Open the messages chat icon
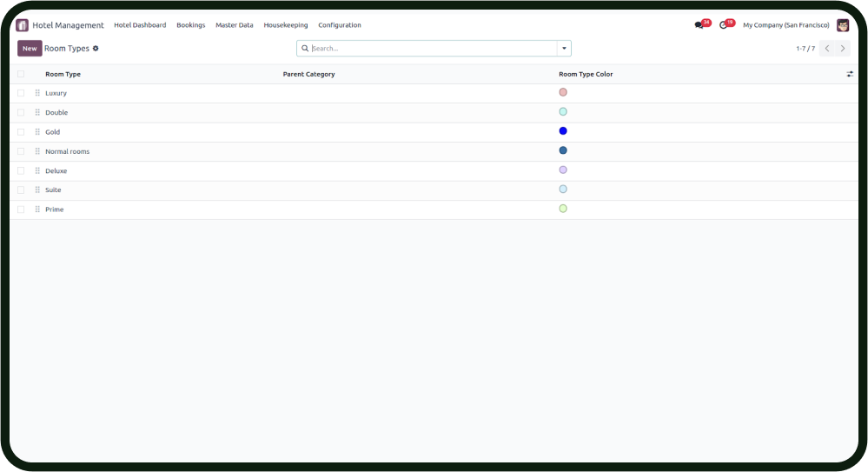This screenshot has height=472, width=868. pos(699,25)
